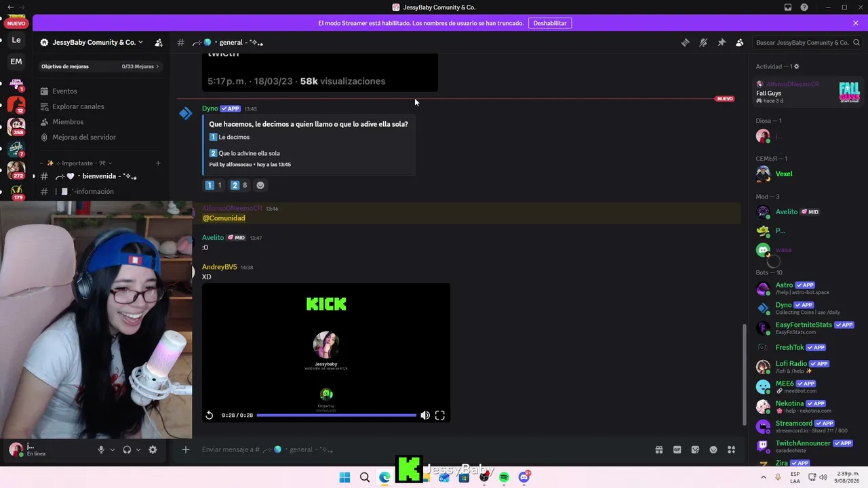
Task: Vote with reaction 1 on poll
Action: click(214, 185)
